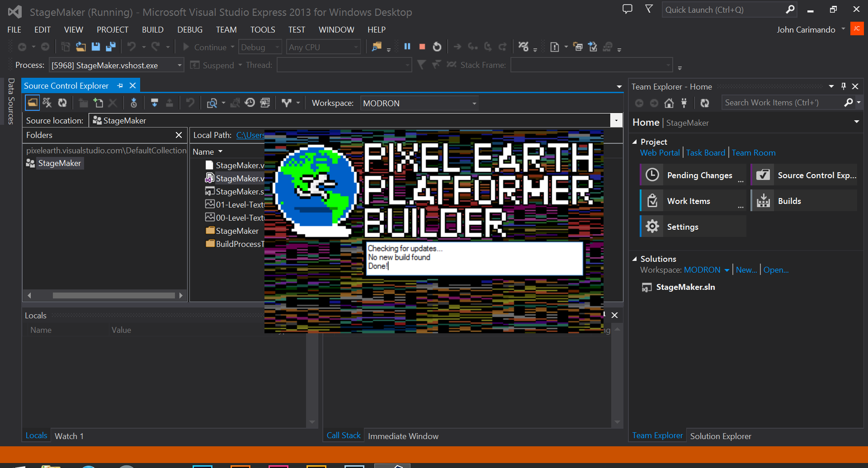Toggle auto-hide pin on Team Explorer
Viewport: 868px width, 468px height.
[x=843, y=86]
